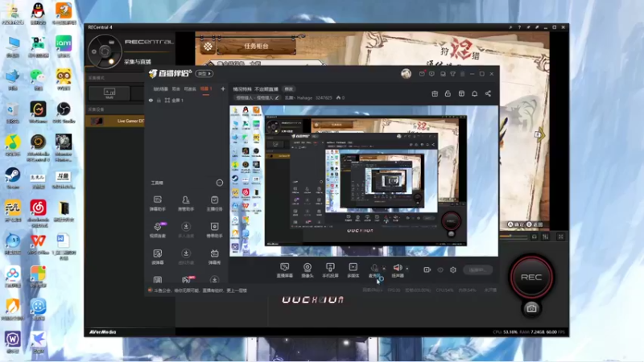Open the Steam desktop shortcut
The height and width of the screenshot is (362, 644).
click(x=13, y=178)
